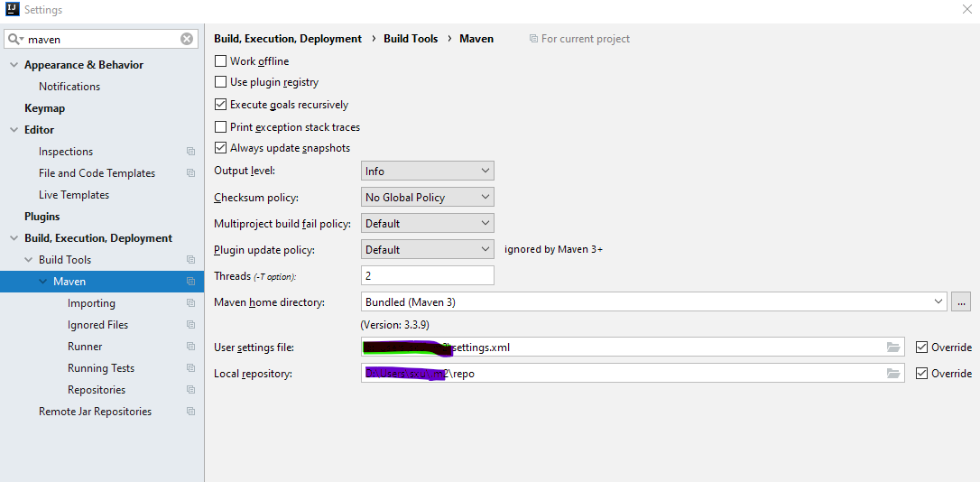Click 'ignored by Maven 3+' note
Image resolution: width=980 pixels, height=482 pixels.
[x=554, y=249]
